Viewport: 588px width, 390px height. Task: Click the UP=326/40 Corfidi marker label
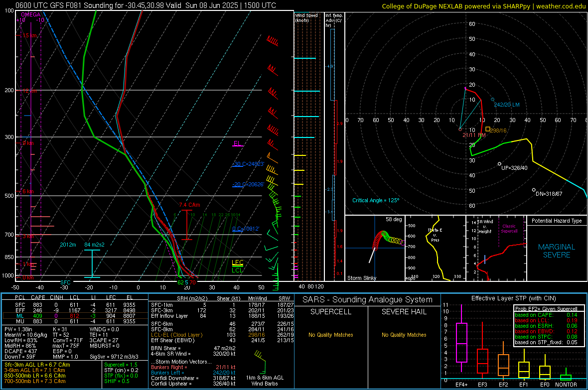click(x=514, y=168)
